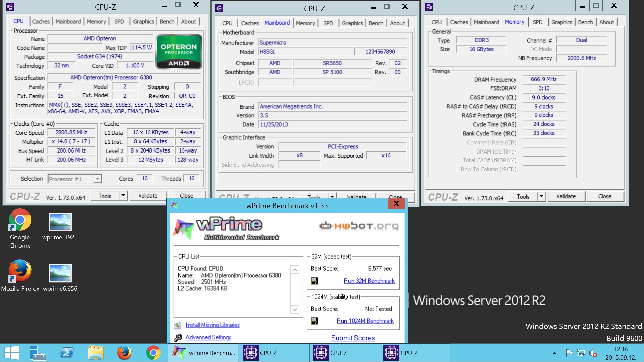This screenshot has height=362, width=644.
Task: Click the DRAM Frequency 666.9 MHz field
Action: click(544, 79)
